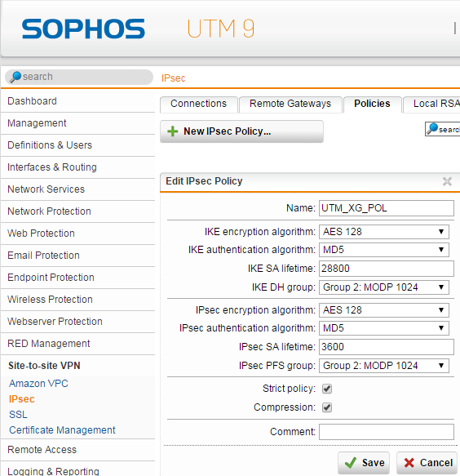460x476 pixels.
Task: Open Logging & Reporting menu
Action: (x=78, y=469)
